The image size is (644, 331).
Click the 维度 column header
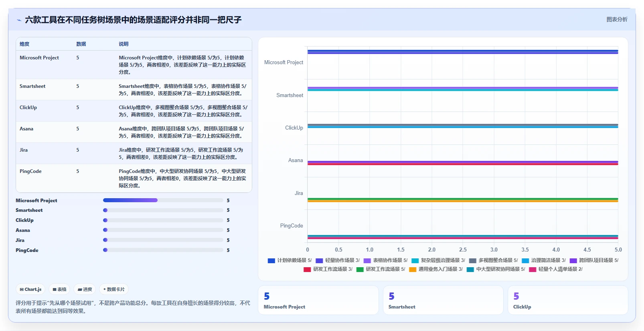(x=24, y=44)
